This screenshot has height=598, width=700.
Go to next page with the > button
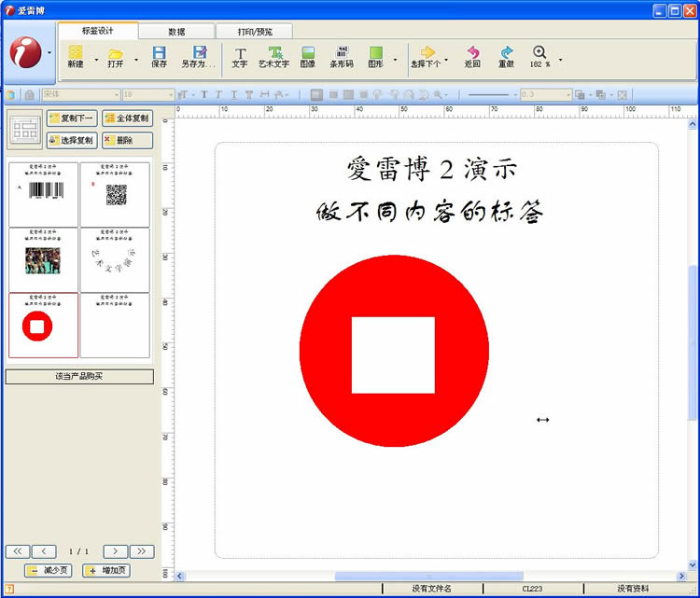(x=115, y=551)
